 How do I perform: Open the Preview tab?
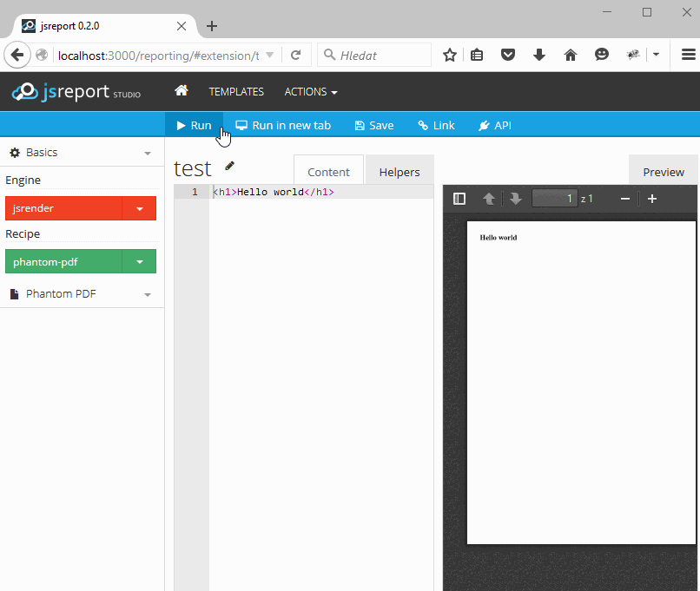(664, 172)
